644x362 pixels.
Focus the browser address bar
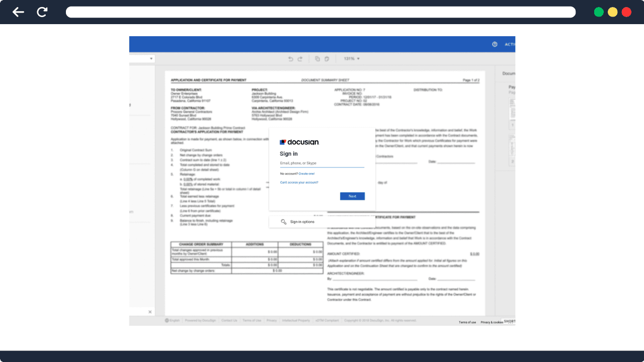pos(320,12)
